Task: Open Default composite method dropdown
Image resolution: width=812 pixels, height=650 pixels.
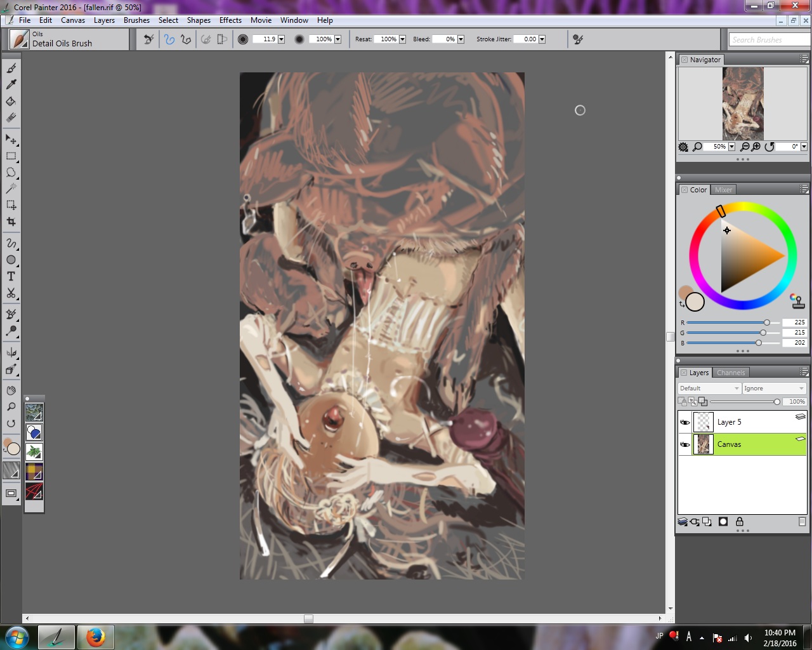Action: 709,388
